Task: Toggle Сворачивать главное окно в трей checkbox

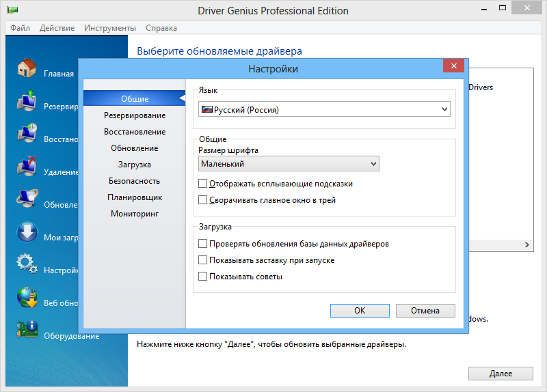Action: coord(202,199)
